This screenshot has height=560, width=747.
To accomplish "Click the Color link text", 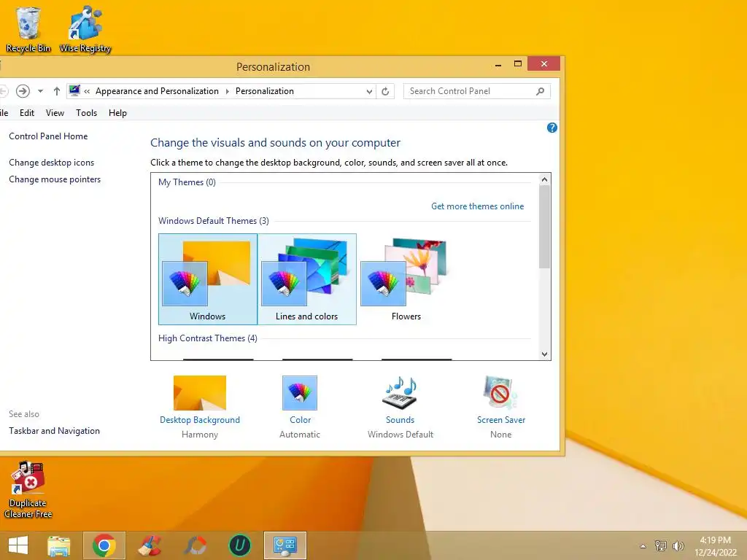I will point(300,420).
